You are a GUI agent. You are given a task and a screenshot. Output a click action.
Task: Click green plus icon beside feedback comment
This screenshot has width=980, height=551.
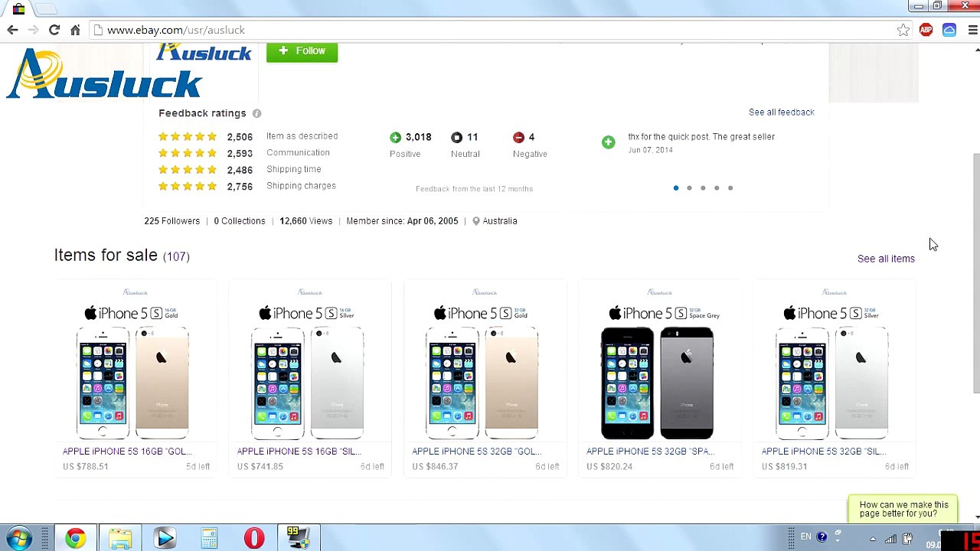[x=608, y=142]
